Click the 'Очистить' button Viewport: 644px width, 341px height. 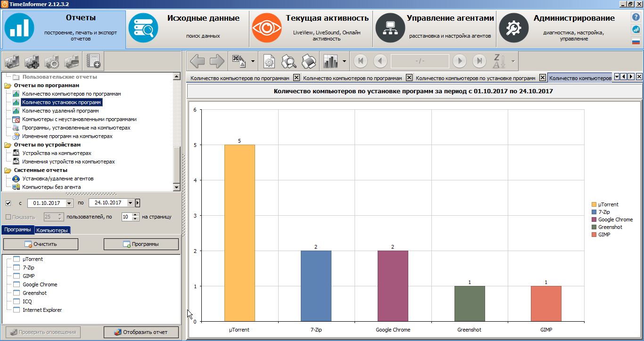click(x=41, y=244)
